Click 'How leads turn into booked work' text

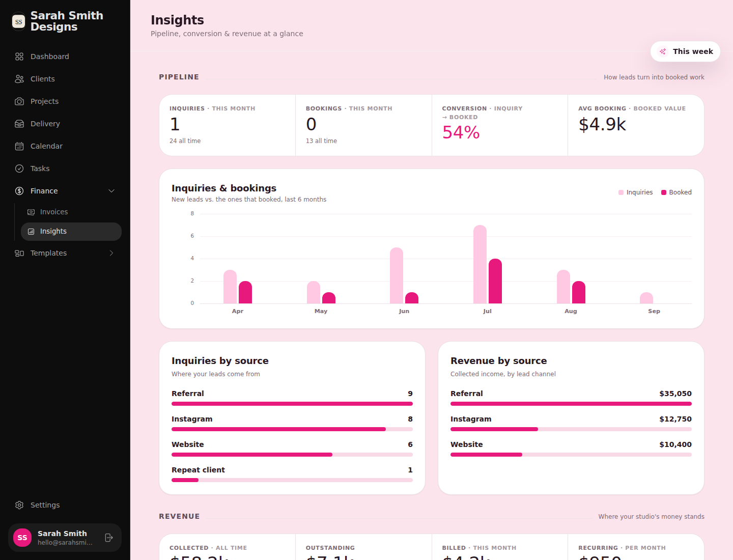pyautogui.click(x=654, y=77)
